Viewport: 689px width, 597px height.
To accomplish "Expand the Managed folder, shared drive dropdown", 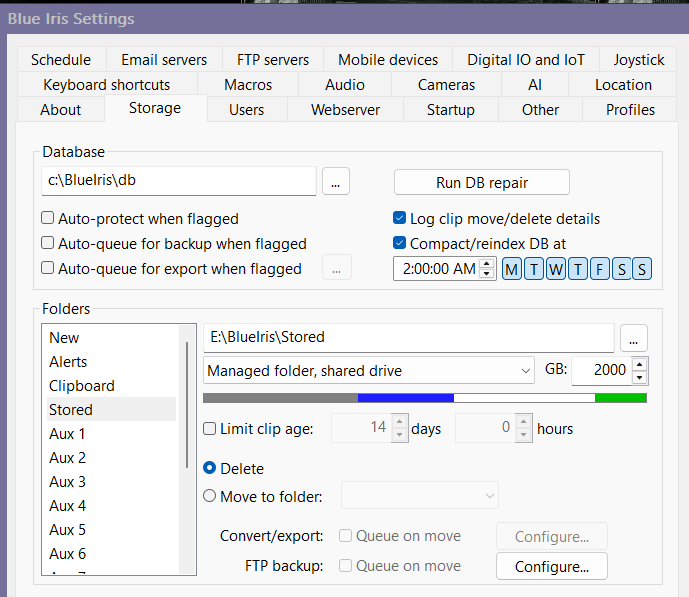I will pyautogui.click(x=369, y=371).
